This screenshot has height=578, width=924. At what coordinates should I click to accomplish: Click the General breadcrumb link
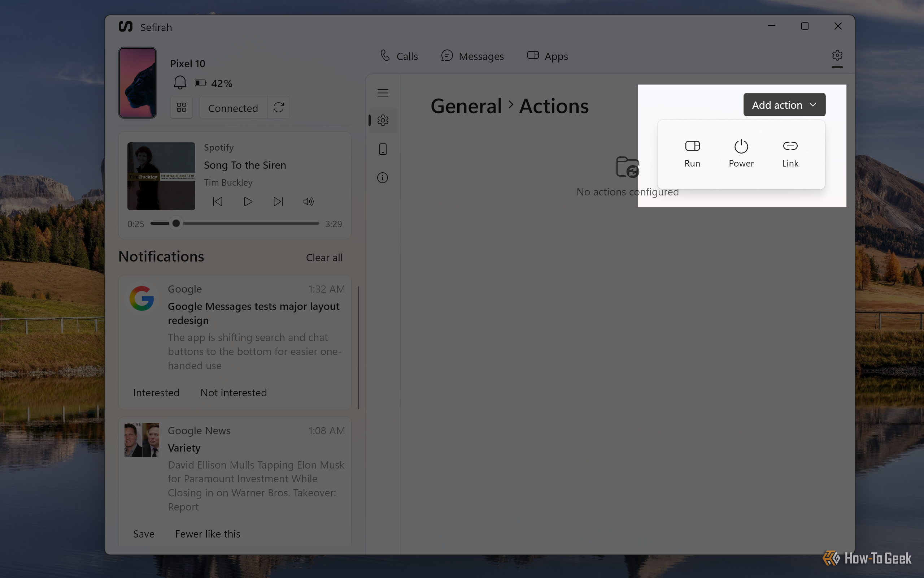click(x=466, y=106)
